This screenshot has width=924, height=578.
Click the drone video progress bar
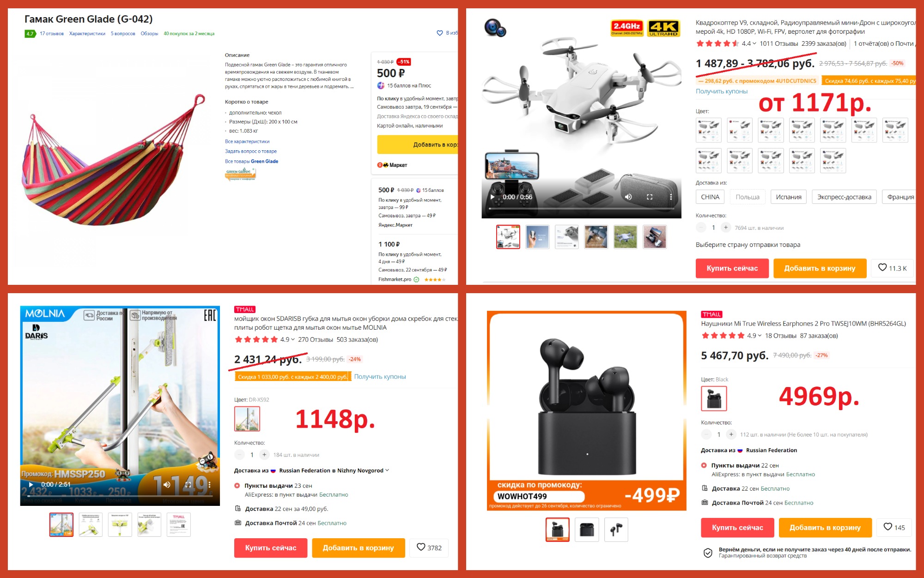coord(581,209)
